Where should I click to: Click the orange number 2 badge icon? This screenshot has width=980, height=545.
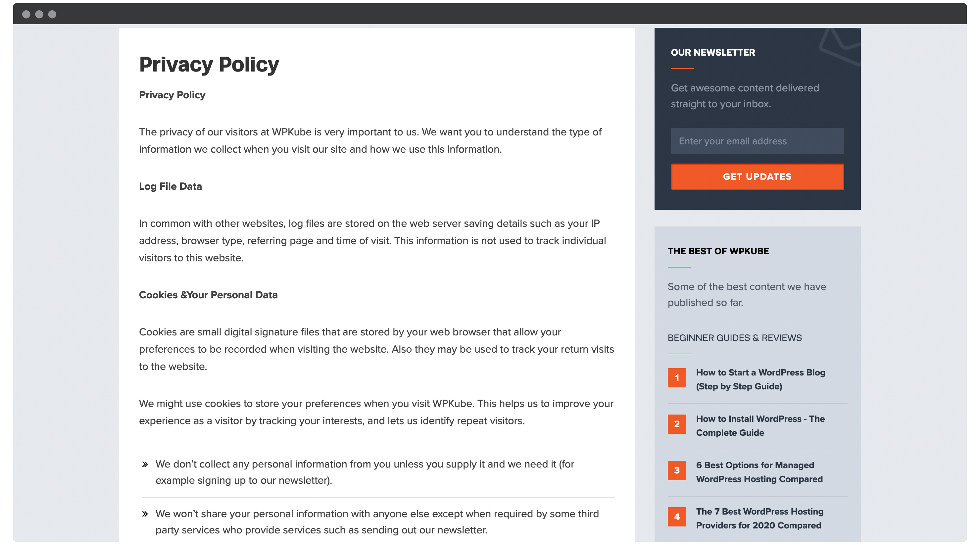(677, 424)
